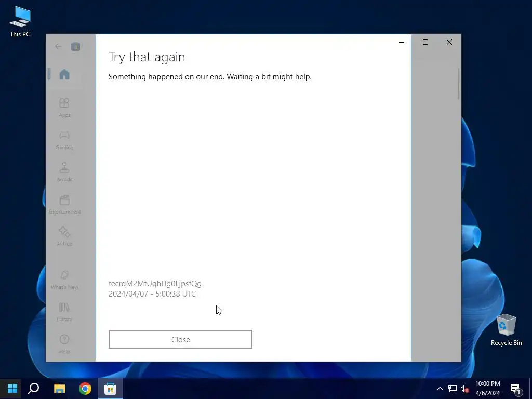Show hidden system tray icons
The width and height of the screenshot is (532, 399).
(440, 389)
